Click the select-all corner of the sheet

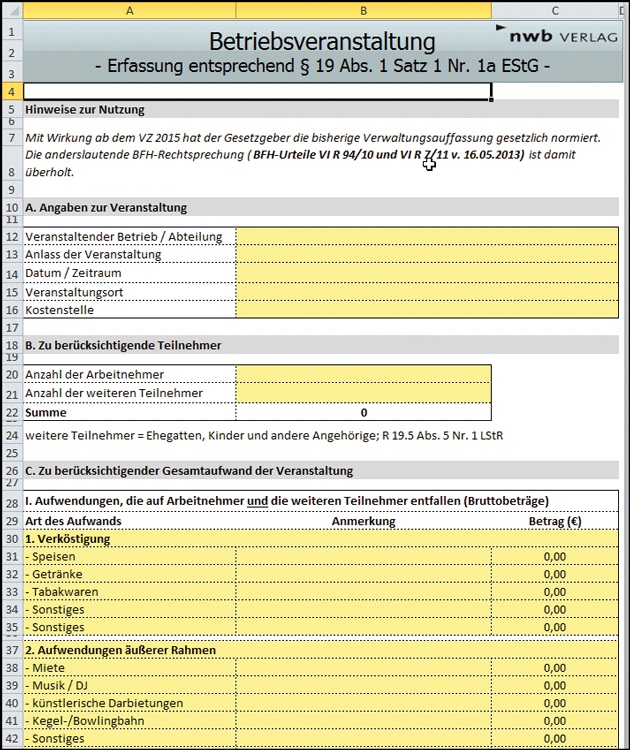[x=10, y=10]
